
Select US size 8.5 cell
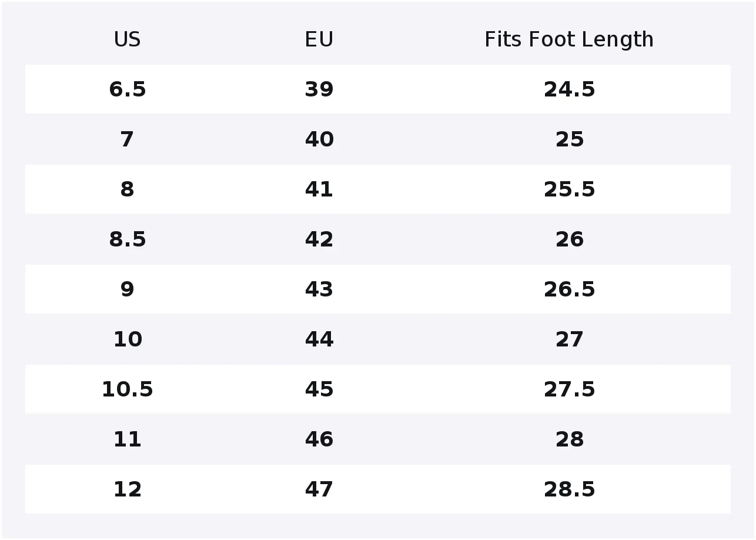tap(127, 239)
